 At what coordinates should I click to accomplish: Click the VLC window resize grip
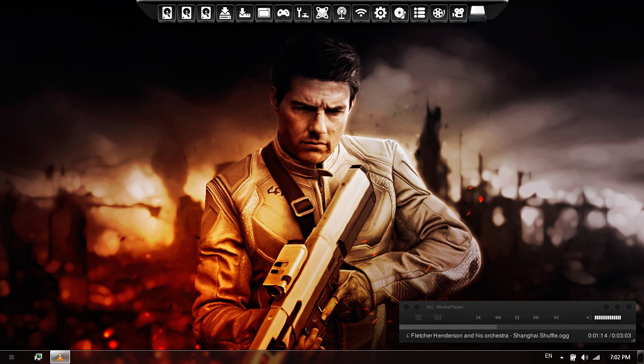(633, 340)
